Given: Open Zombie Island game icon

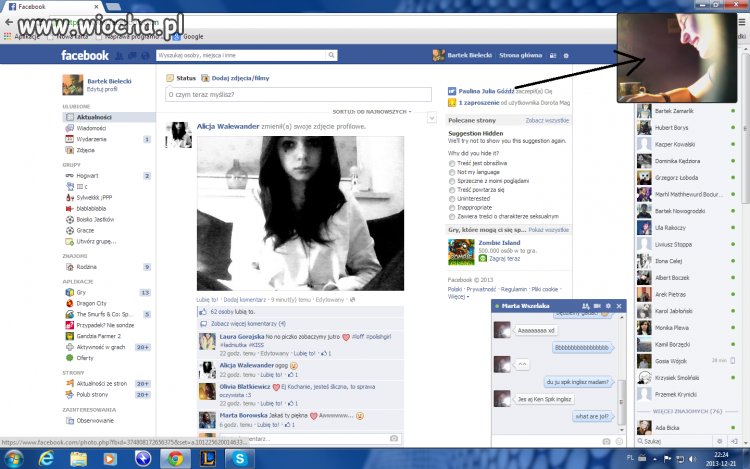Looking at the screenshot, I should tap(461, 251).
